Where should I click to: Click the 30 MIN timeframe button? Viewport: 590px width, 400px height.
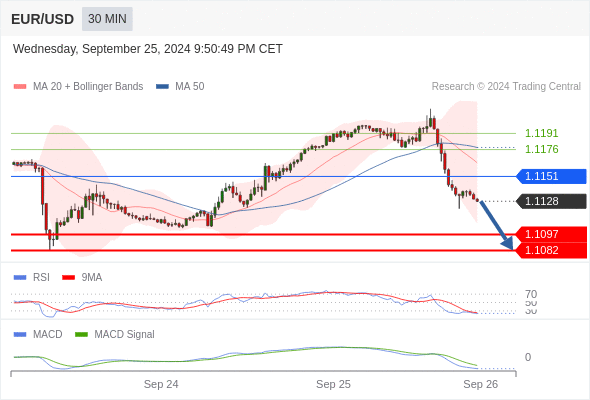pos(107,19)
